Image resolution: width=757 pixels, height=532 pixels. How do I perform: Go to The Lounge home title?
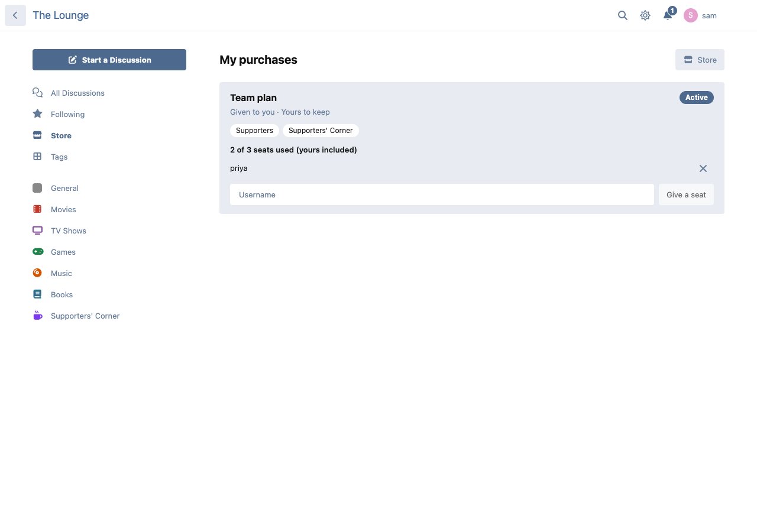pos(61,15)
